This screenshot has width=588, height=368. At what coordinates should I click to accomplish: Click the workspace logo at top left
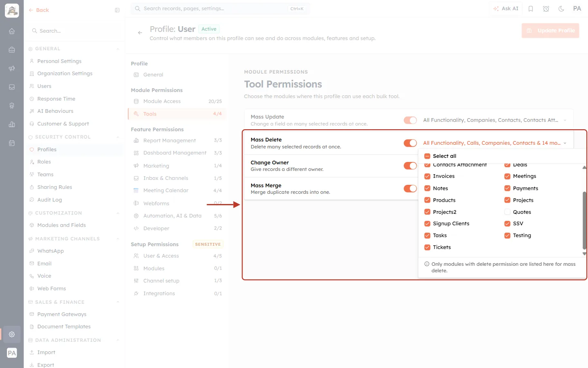click(12, 11)
